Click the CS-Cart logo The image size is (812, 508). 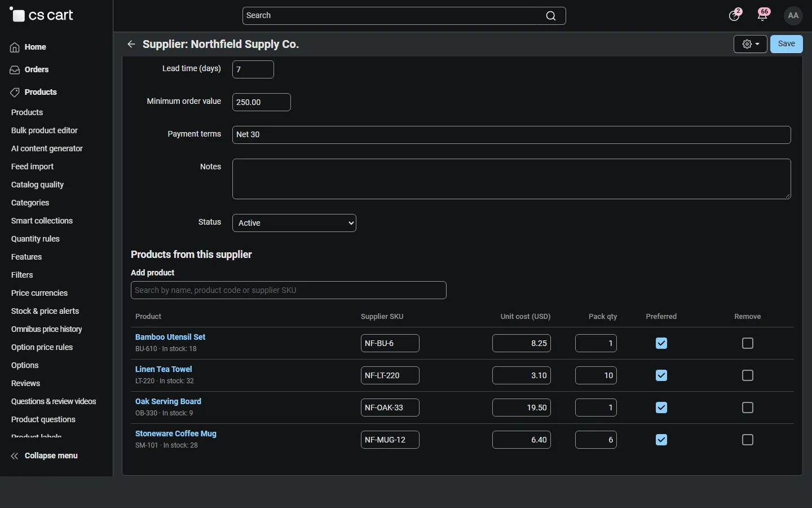click(x=42, y=15)
